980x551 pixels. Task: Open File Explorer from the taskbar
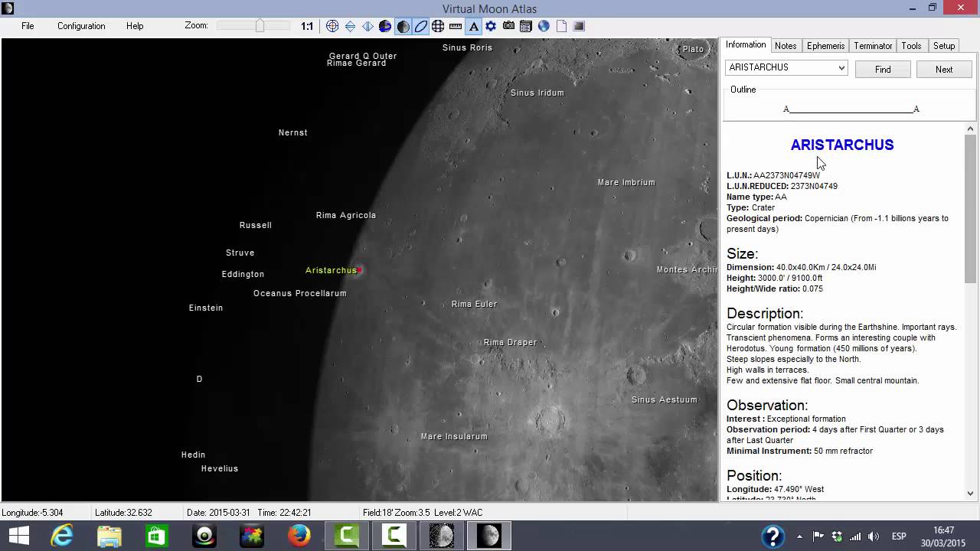[109, 536]
